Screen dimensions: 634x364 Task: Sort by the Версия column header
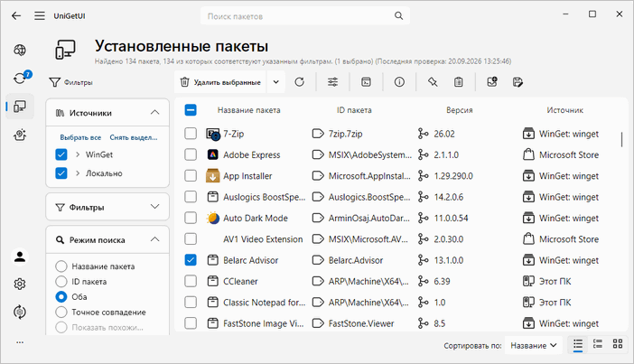coord(460,110)
